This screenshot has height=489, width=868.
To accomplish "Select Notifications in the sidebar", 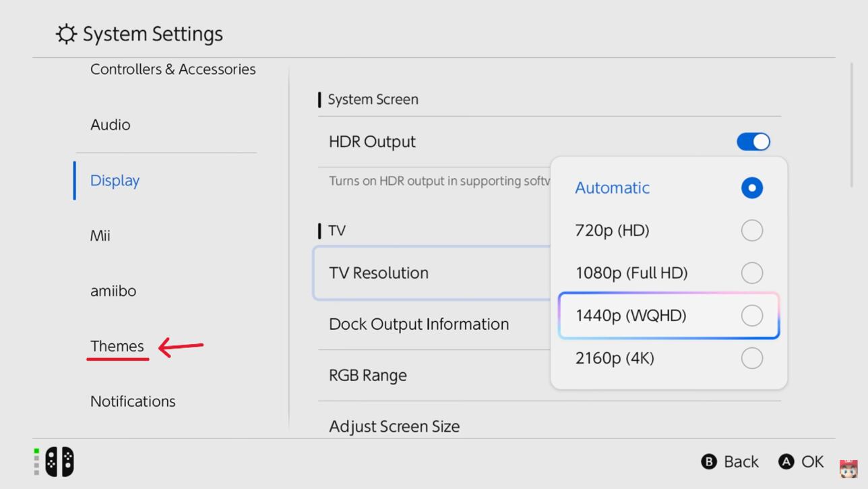I will (x=133, y=401).
